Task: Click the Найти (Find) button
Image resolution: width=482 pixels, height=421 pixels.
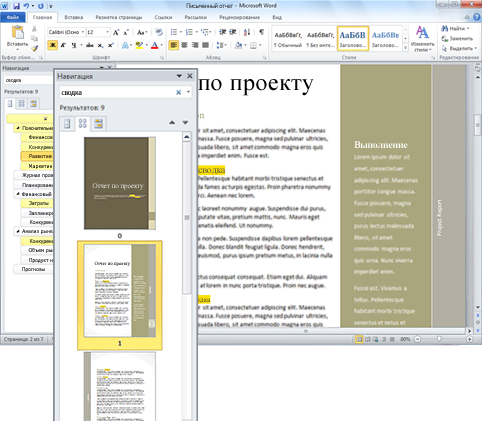Action: click(455, 28)
